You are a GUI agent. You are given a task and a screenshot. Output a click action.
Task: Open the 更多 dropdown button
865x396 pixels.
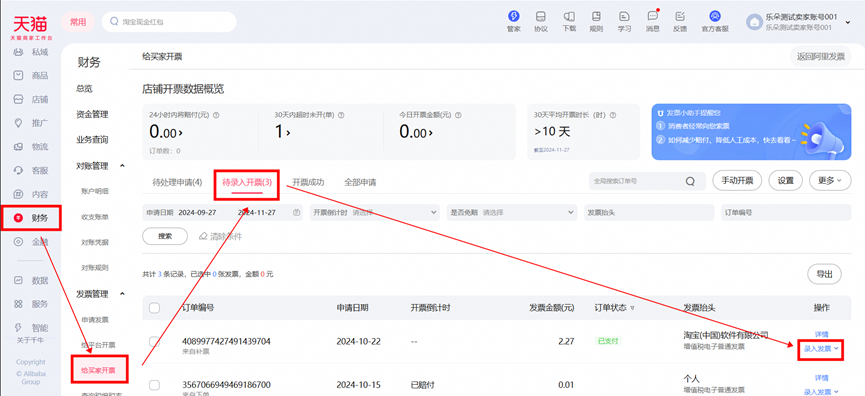pos(830,180)
